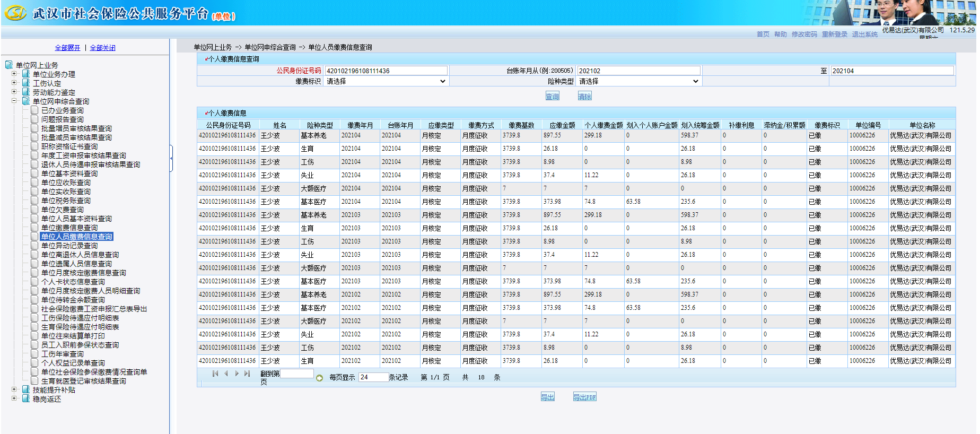The width and height of the screenshot is (980, 434).
Task: Click the book icon next to 工伤认定
Action: coord(26,83)
